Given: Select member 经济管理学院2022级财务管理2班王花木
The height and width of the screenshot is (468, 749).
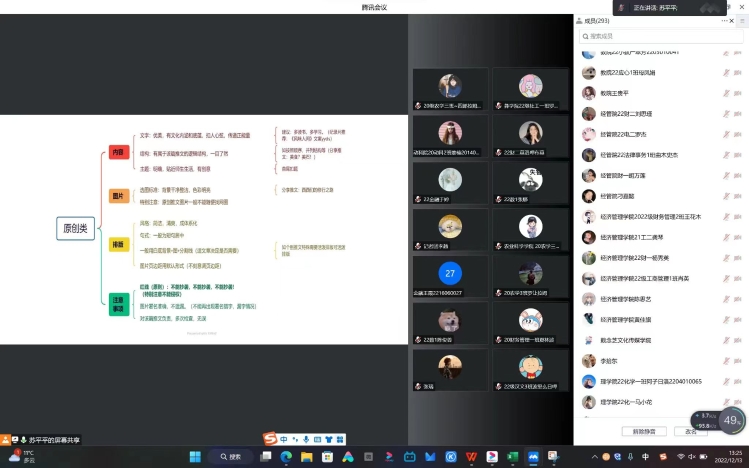Looking at the screenshot, I should pyautogui.click(x=661, y=217).
